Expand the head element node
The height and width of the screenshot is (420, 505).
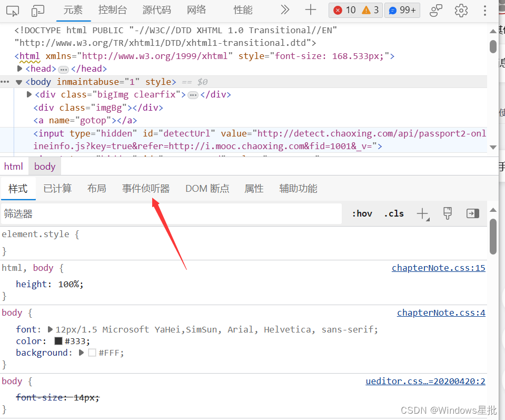(x=19, y=69)
